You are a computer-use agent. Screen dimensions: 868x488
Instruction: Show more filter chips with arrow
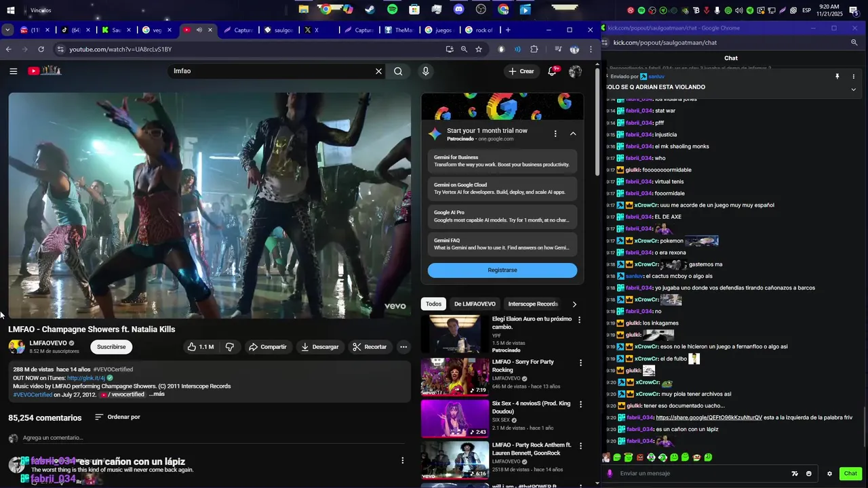574,304
